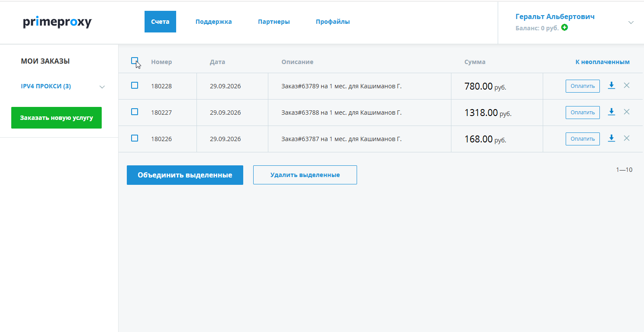The width and height of the screenshot is (644, 332).
Task: Select the IPV4 ПРОКСИ (3) sidebar item
Action: click(x=46, y=87)
